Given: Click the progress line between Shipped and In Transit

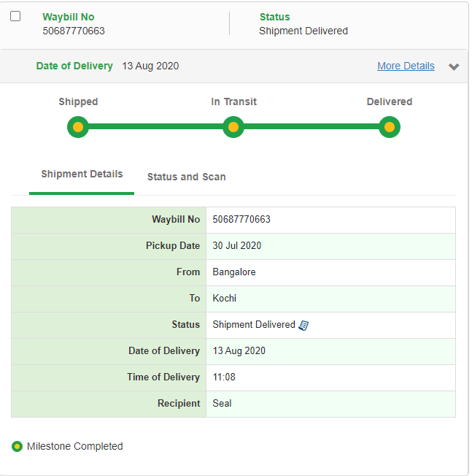Looking at the screenshot, I should [x=155, y=127].
